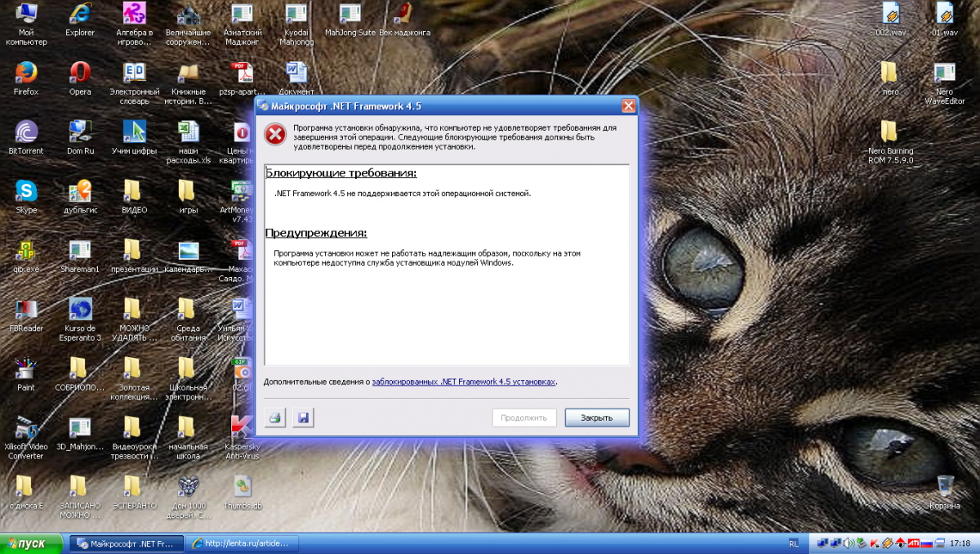Click the Safely Remove Hardware tray icon
980x554 pixels.
(x=862, y=543)
